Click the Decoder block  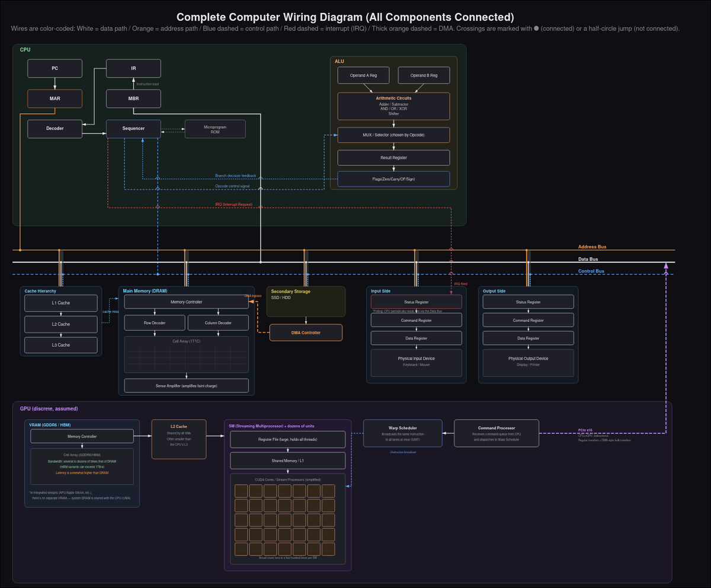55,129
